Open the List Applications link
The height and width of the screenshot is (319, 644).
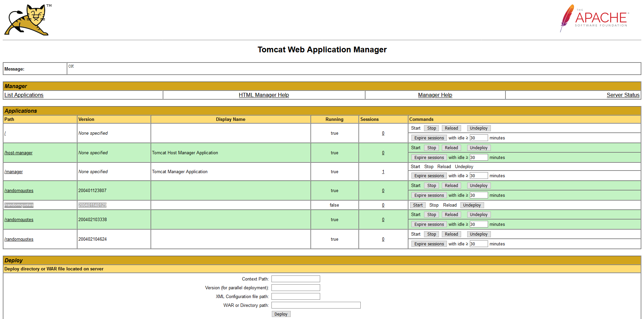24,95
